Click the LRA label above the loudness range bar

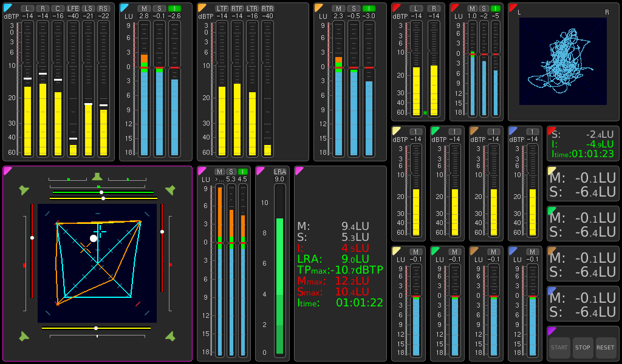279,172
